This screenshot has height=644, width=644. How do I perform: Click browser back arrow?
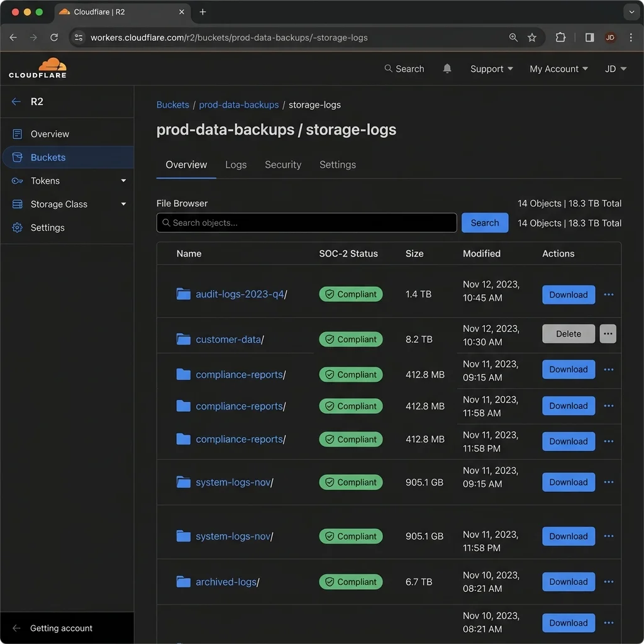[13, 37]
